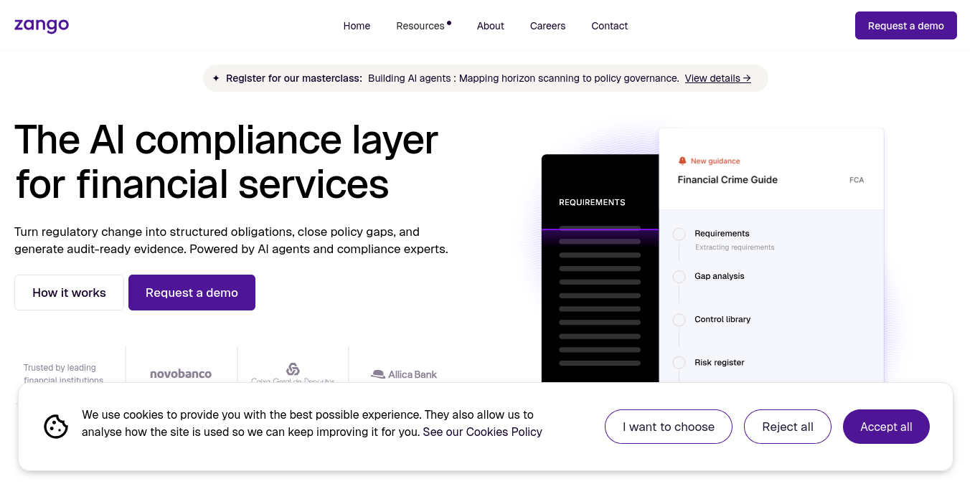Screen dimensions: 980x489
Task: Click the Allica Bank logo
Action: point(404,374)
